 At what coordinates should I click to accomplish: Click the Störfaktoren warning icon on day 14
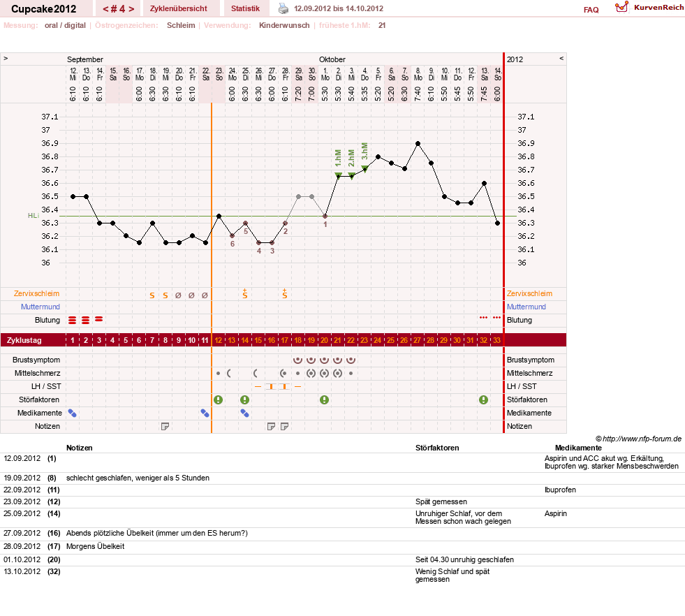[244, 399]
